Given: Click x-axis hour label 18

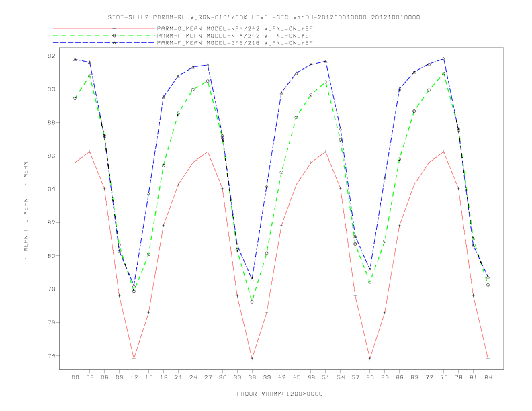Looking at the screenshot, I should 163,377.
